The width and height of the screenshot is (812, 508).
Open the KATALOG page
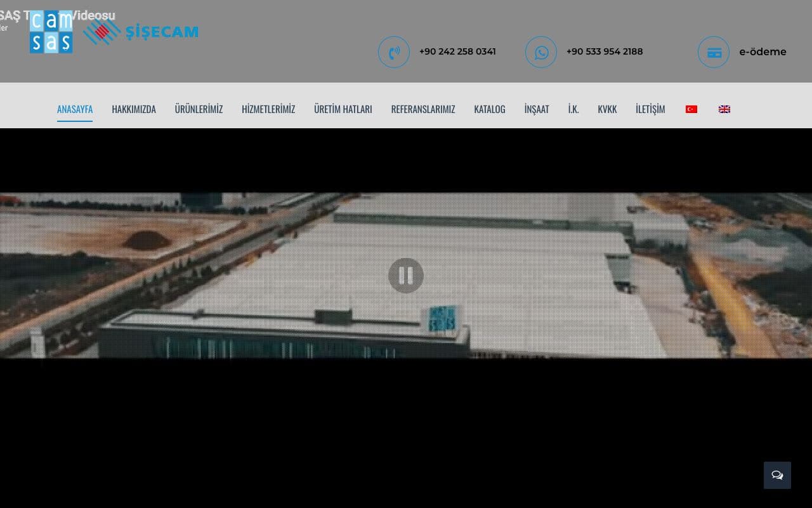(x=490, y=109)
